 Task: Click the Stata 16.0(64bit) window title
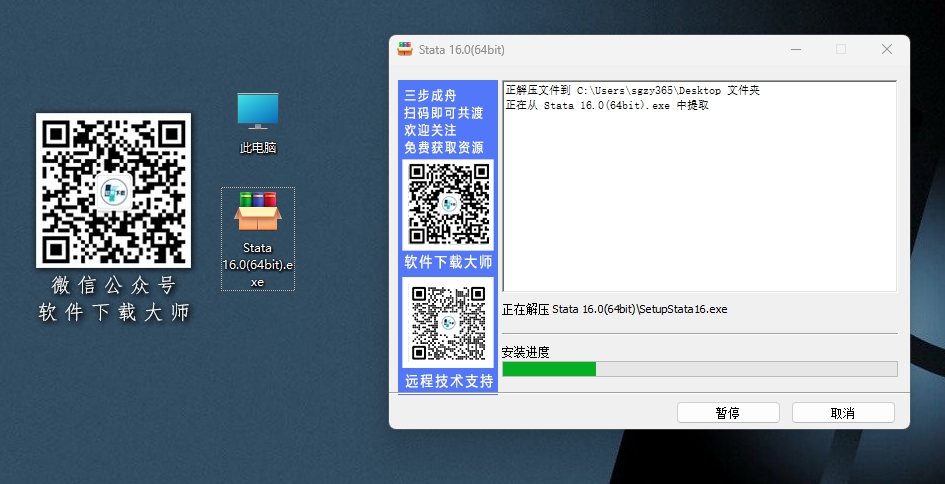coord(462,50)
